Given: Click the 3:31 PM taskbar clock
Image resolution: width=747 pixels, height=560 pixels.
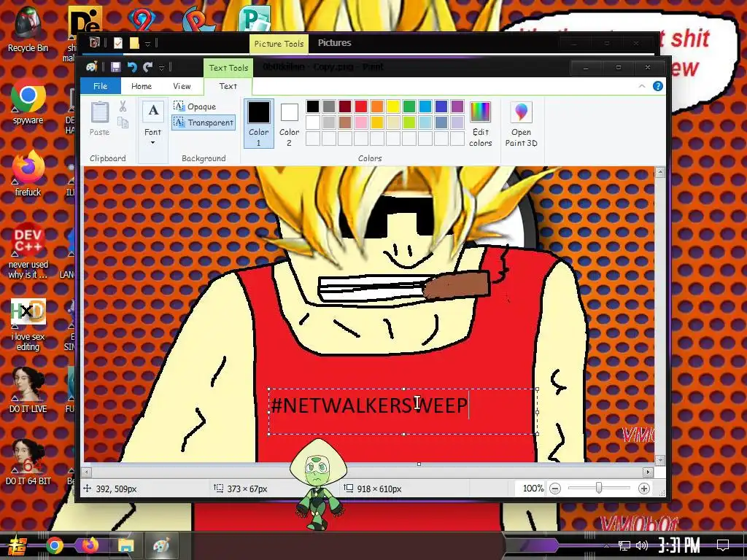Looking at the screenshot, I should 679,545.
